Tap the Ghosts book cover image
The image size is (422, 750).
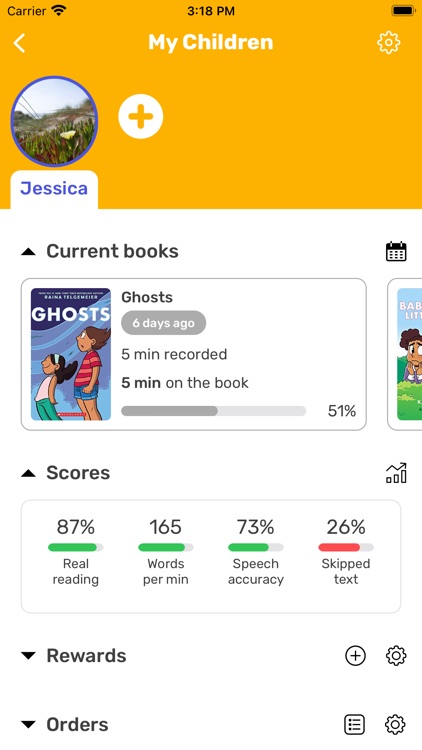click(71, 354)
